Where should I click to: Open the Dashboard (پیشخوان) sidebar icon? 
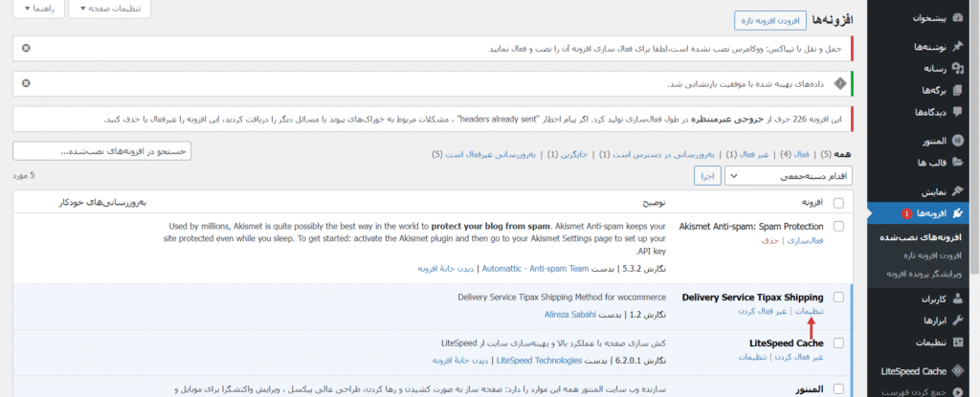point(957,18)
